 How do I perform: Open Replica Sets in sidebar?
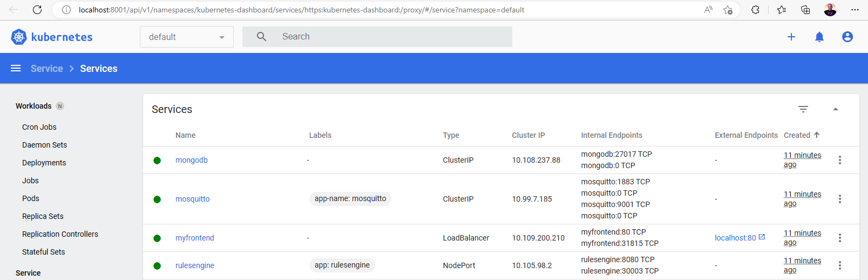43,216
